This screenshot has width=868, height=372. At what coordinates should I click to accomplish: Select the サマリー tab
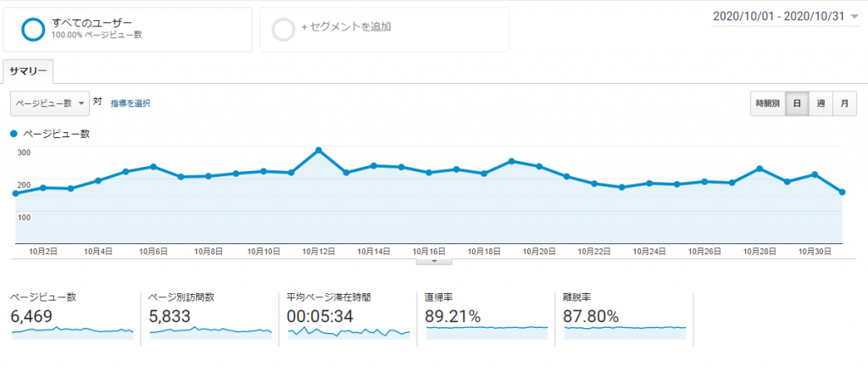[x=28, y=71]
